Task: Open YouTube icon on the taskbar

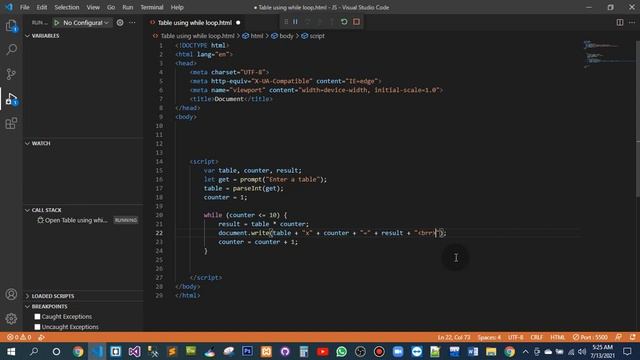Action: click(322, 351)
